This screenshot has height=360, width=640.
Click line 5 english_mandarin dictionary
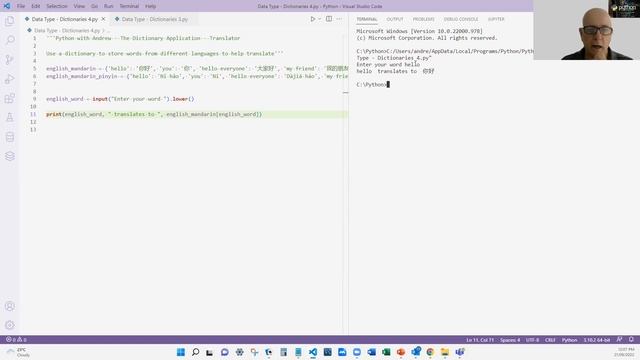coord(197,69)
